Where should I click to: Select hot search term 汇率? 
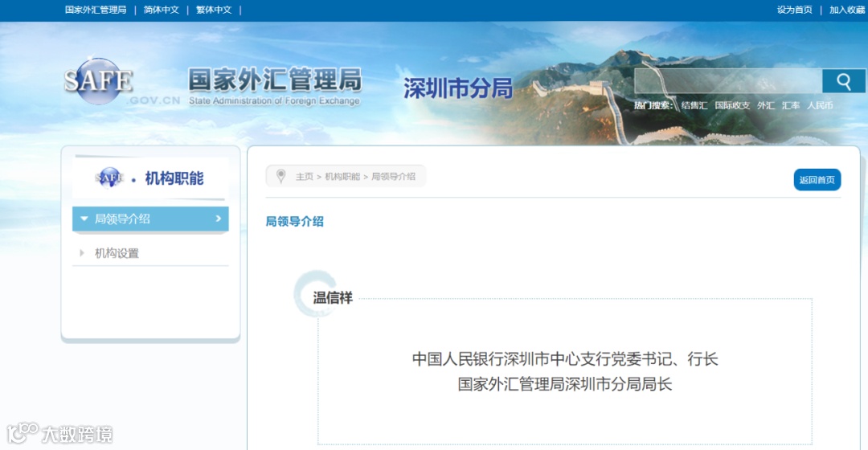pos(791,105)
